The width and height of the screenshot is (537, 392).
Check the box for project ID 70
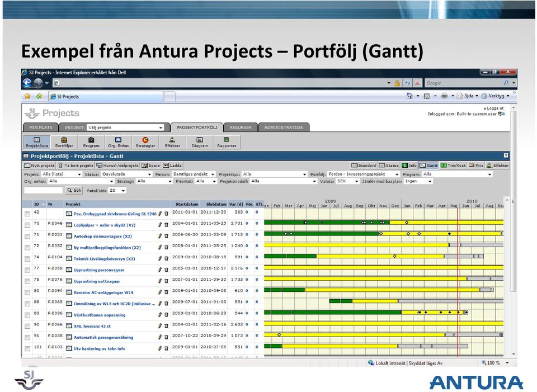tap(27, 225)
